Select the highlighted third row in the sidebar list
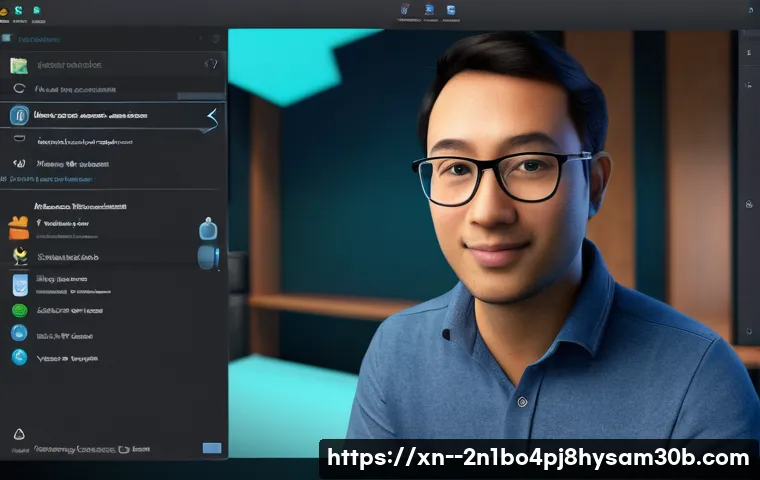The width and height of the screenshot is (760, 480). pos(112,116)
